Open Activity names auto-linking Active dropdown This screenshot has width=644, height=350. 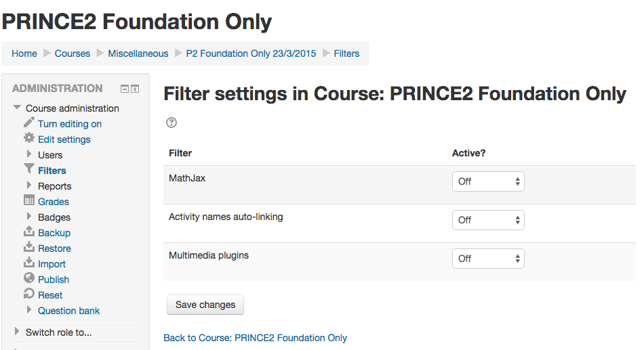click(488, 220)
